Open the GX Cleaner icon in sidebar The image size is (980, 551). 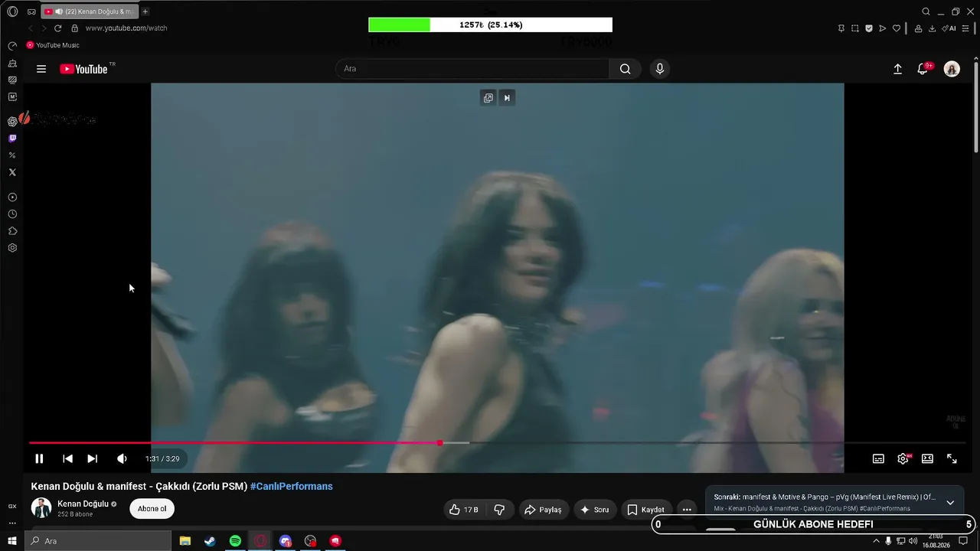[12, 63]
